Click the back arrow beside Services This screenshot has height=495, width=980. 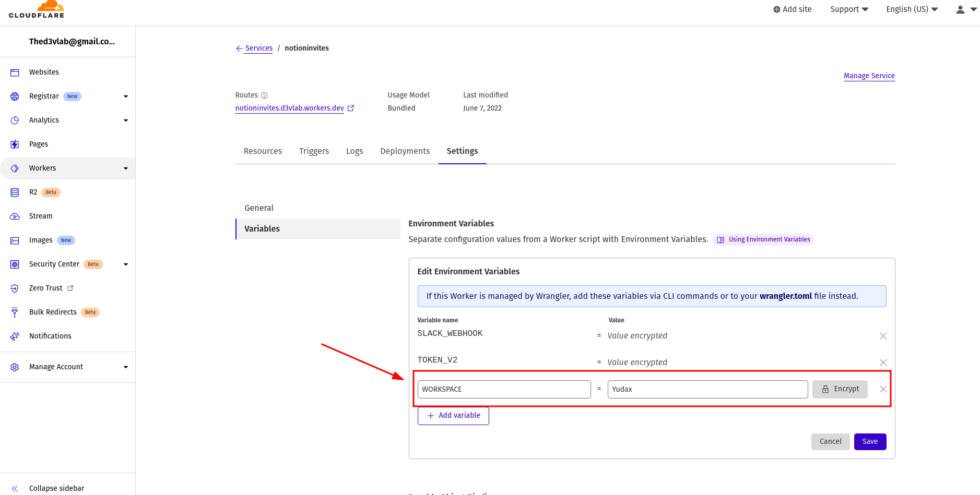tap(239, 49)
